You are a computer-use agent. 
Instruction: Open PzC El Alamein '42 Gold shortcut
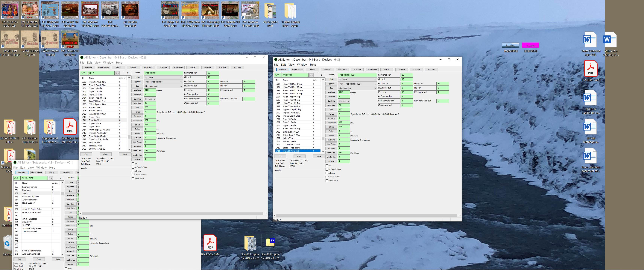190,14
